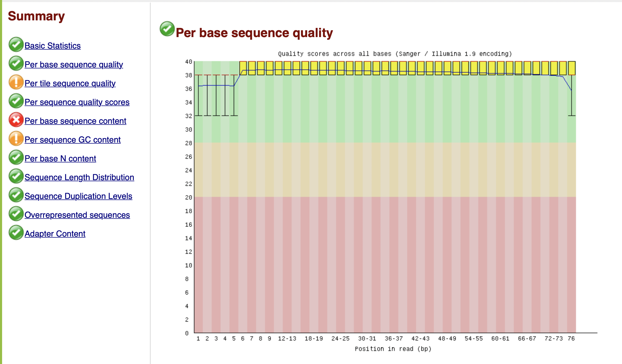Click the green check icon for Per sequence quality scores
This screenshot has width=622, height=364.
[x=16, y=101]
